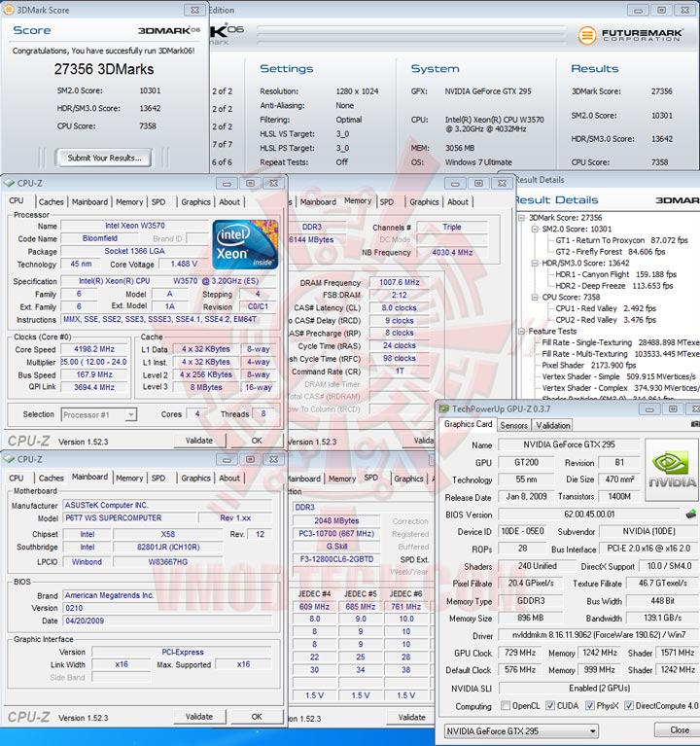Click Validate in CPU-Z Mainboard window
The height and width of the screenshot is (746, 700).
(198, 717)
